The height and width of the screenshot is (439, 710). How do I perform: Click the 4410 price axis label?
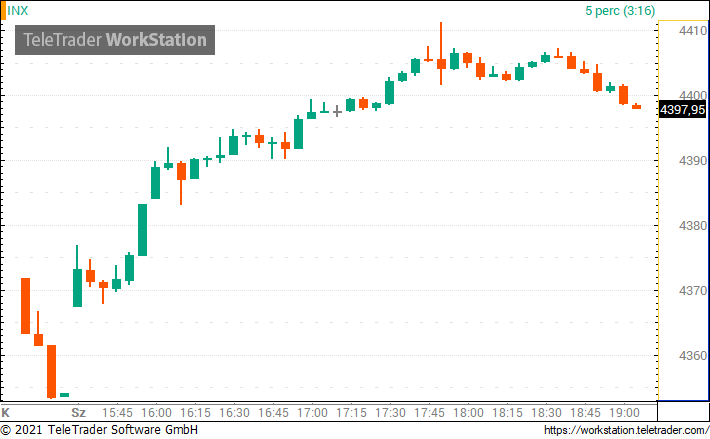[x=693, y=31]
